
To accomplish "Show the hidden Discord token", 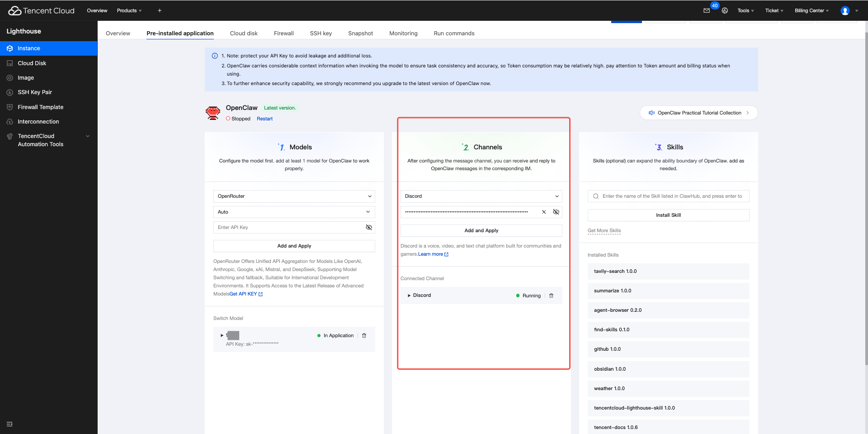I will click(556, 212).
